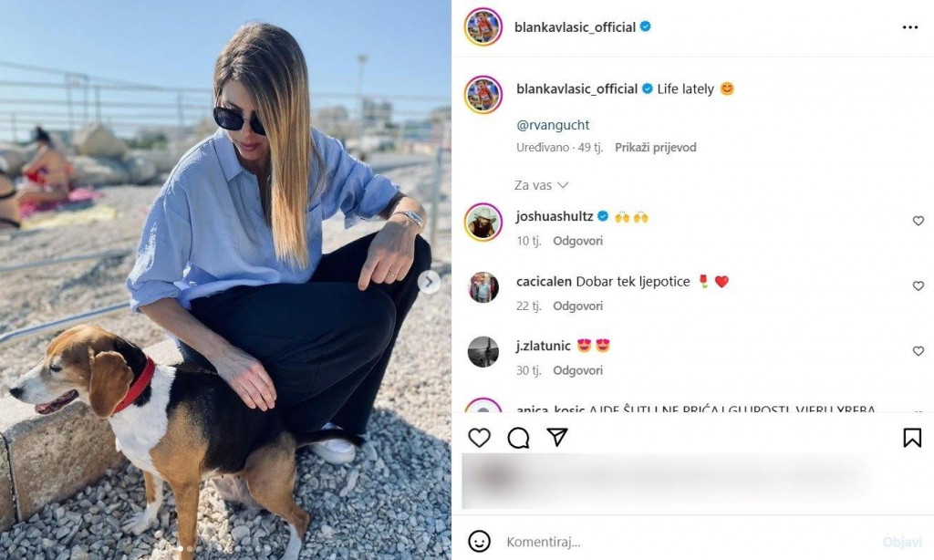Reply to joshuashultz with Odgovori
This screenshot has height=560, width=934.
click(x=577, y=241)
